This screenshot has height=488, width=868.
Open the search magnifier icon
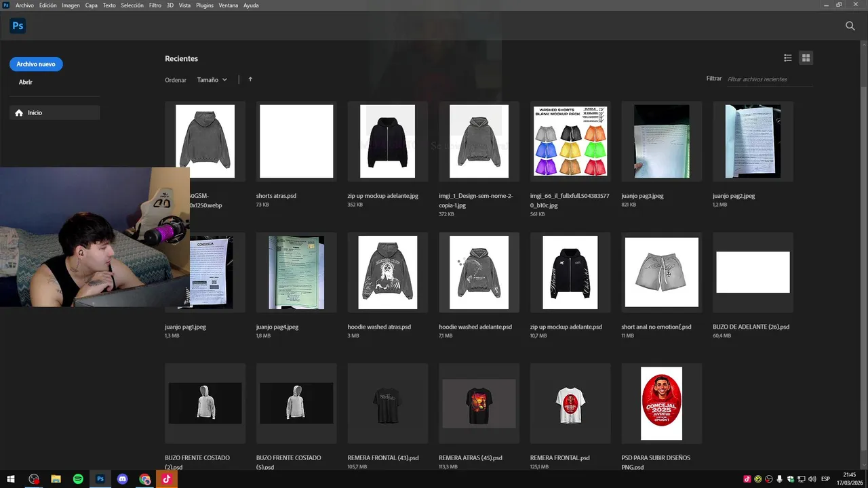click(850, 26)
